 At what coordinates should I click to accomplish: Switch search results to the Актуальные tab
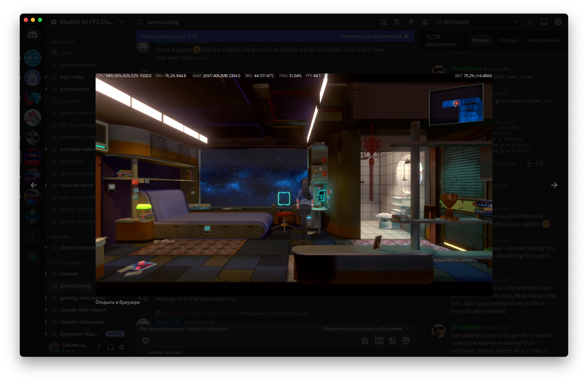543,40
